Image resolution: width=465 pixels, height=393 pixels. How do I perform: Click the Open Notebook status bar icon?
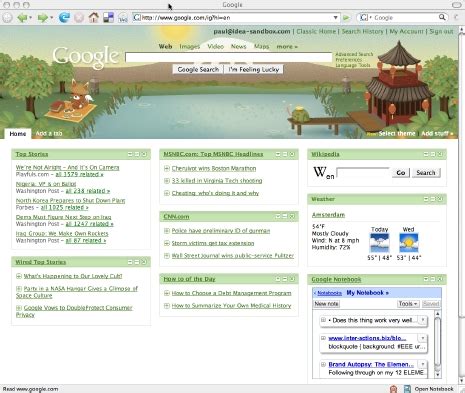407,389
